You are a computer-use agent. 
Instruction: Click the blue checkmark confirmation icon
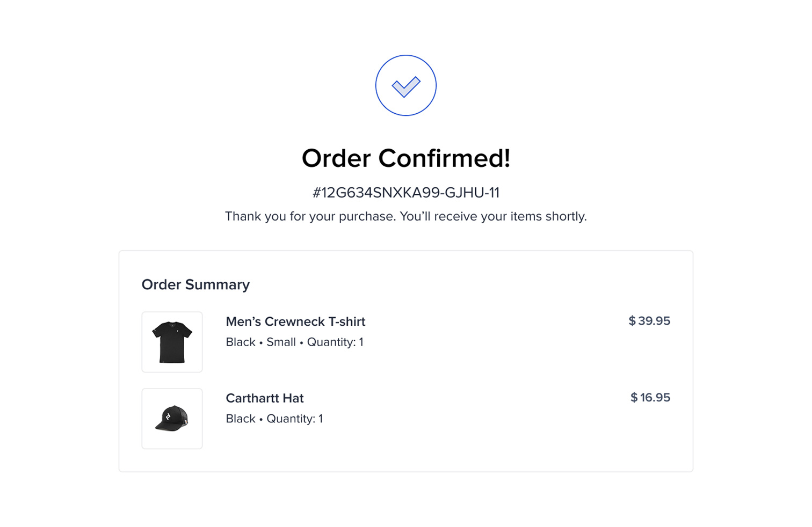click(x=405, y=85)
